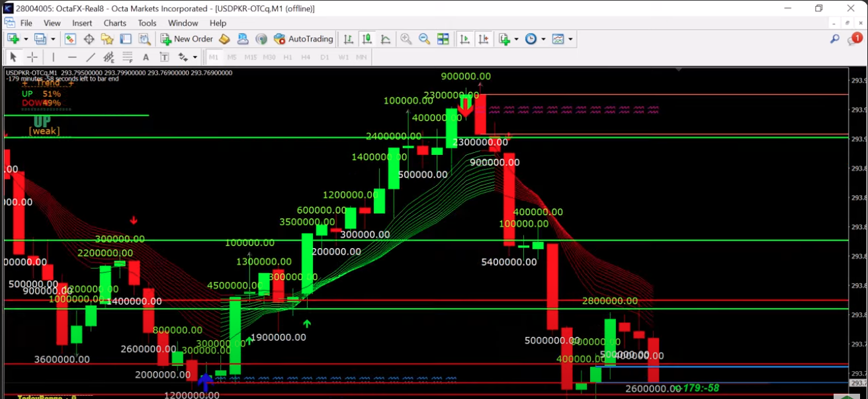The image size is (868, 399).
Task: Open the Profiles icon
Action: [x=40, y=39]
